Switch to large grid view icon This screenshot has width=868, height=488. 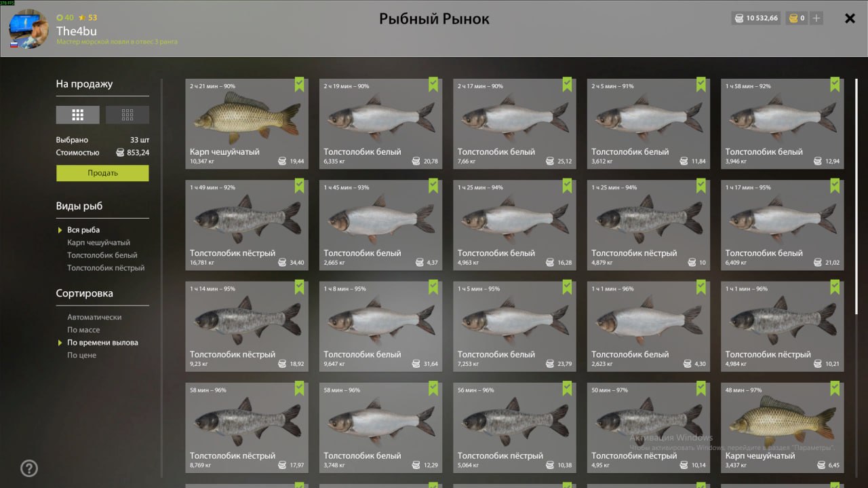[x=77, y=115]
